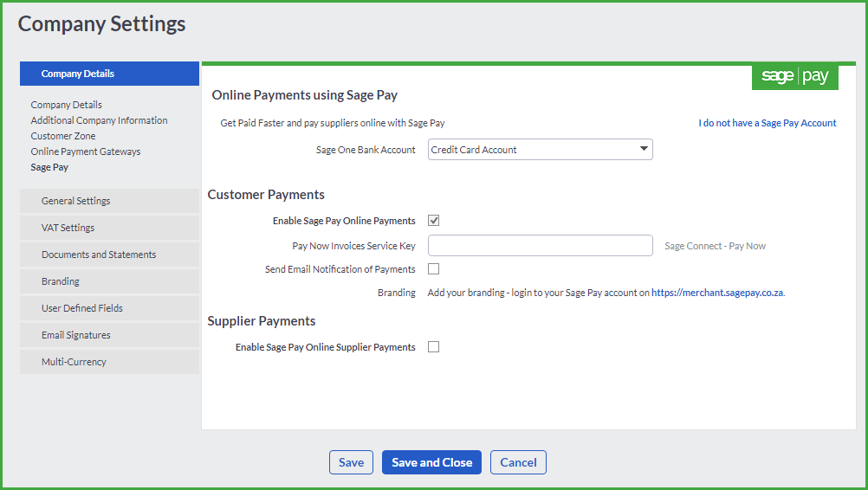Click the 'Sage Connect - Pay Now' hint text
The width and height of the screenshot is (868, 490).
pyautogui.click(x=716, y=246)
